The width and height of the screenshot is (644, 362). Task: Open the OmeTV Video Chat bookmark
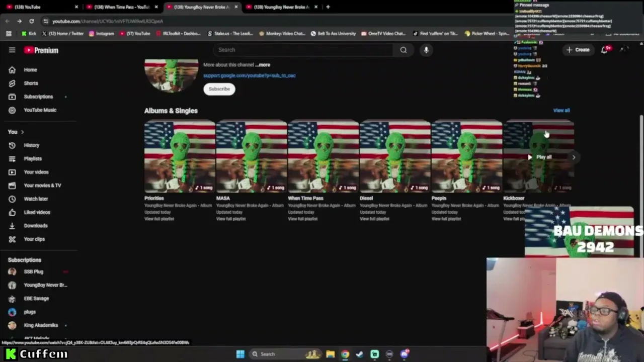coord(383,34)
